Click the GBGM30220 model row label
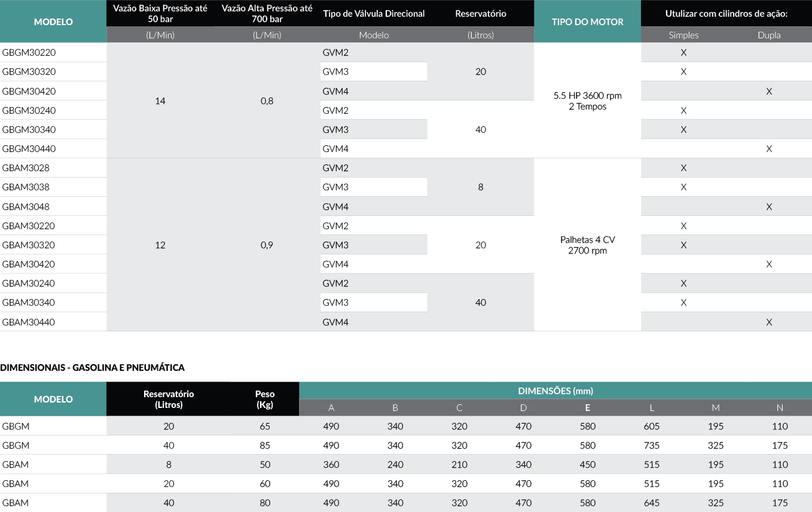The height and width of the screenshot is (512, 812). pyautogui.click(x=29, y=53)
